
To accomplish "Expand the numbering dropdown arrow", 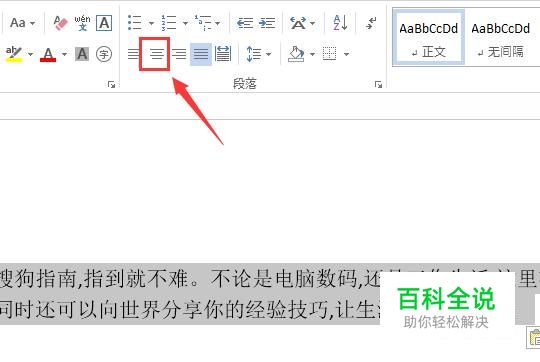I will [x=185, y=23].
